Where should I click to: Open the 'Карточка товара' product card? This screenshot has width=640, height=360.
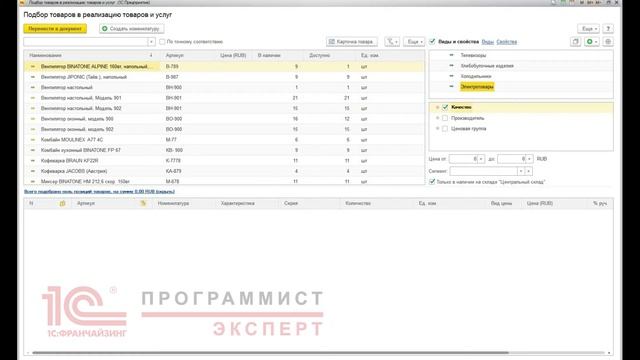tap(351, 42)
